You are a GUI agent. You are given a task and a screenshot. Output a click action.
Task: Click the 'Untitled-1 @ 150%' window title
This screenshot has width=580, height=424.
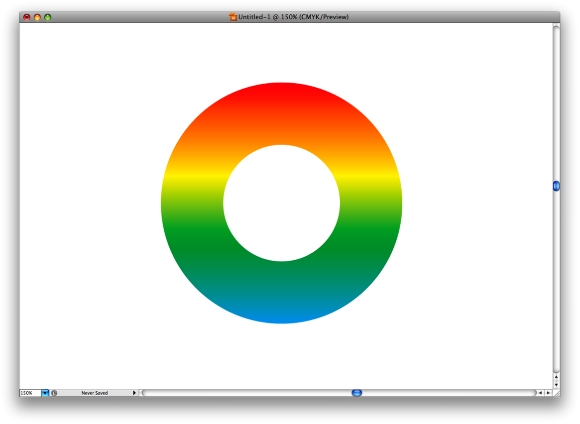(x=293, y=17)
